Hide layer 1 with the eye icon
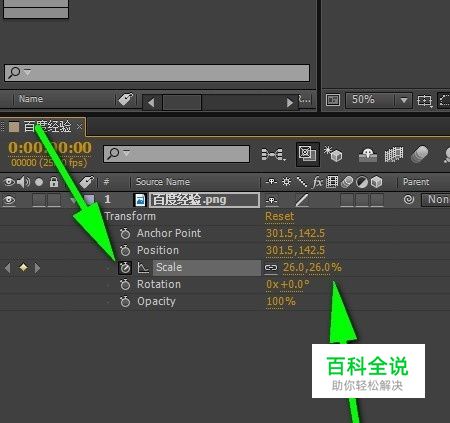The width and height of the screenshot is (450, 423). point(9,200)
